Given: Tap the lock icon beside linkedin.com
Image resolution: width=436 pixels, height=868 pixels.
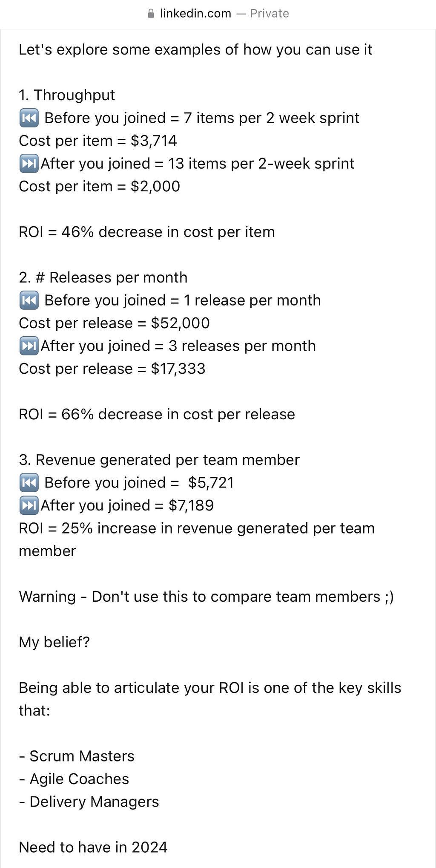Looking at the screenshot, I should (x=151, y=14).
